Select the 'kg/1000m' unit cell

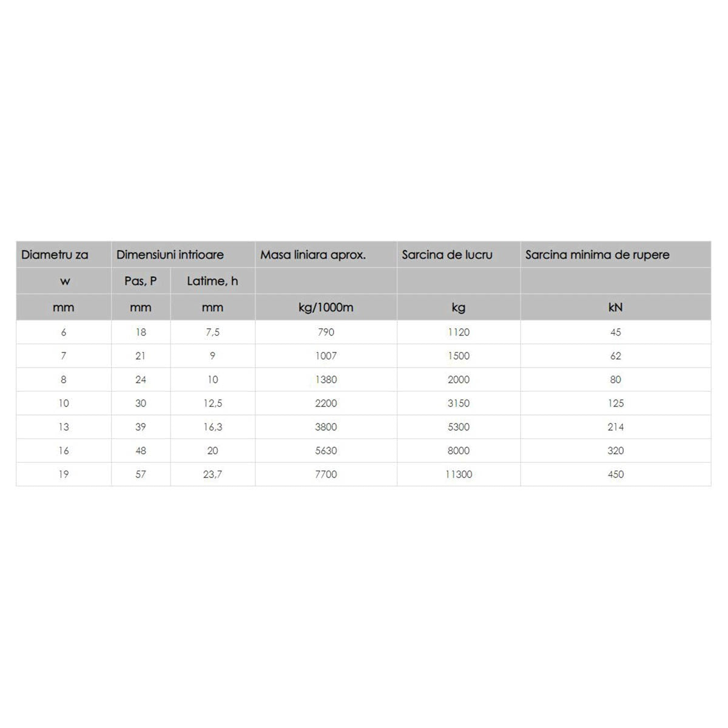(x=326, y=308)
